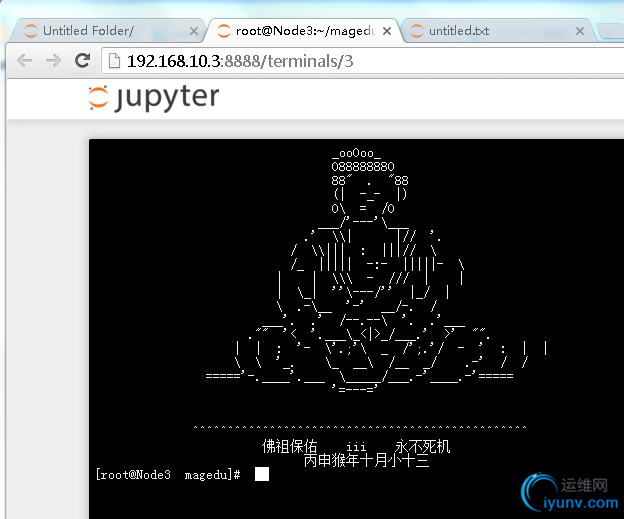Click the page info icon in address bar
Viewport: 624px width, 519px height.
click(x=114, y=61)
